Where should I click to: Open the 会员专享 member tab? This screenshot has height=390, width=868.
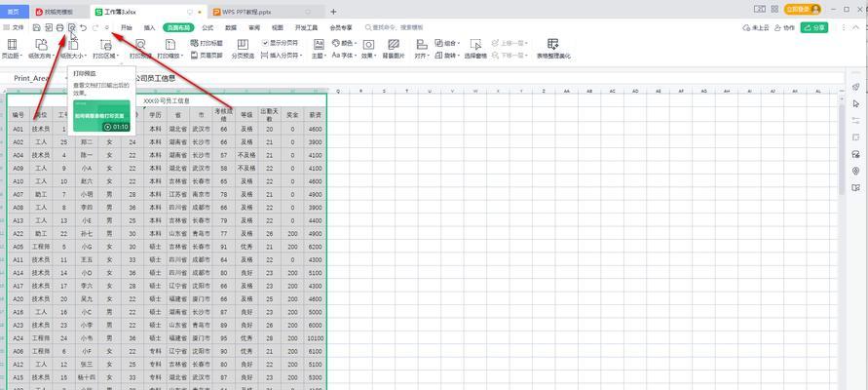point(340,27)
